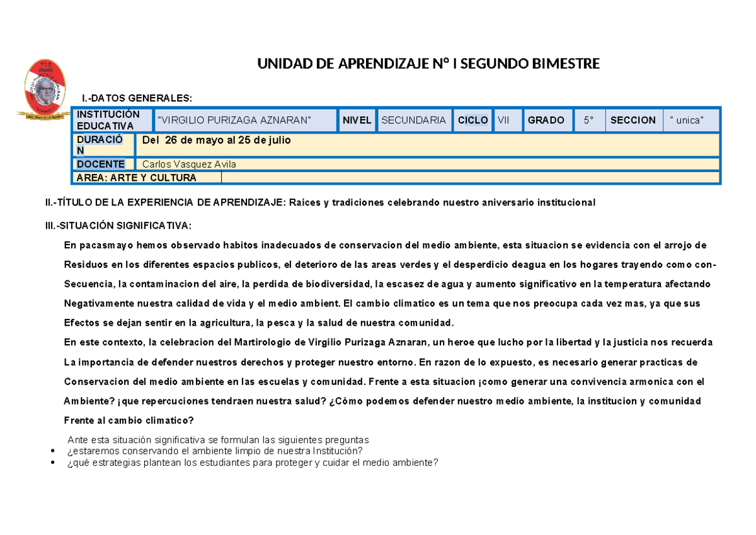The image size is (756, 535).
Task: Click the I.-DATOS GENERALES heading
Action: (x=135, y=98)
